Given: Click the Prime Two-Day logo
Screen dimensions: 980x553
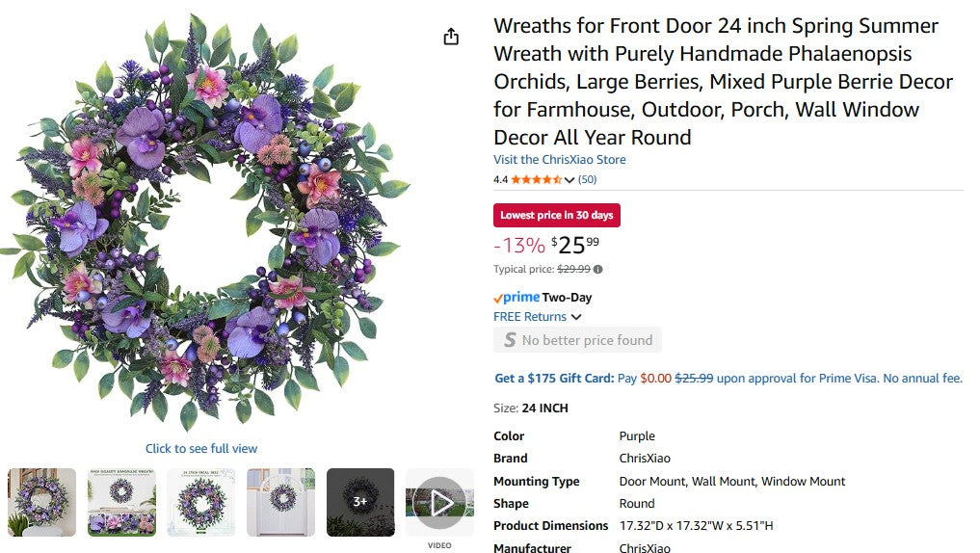Looking at the screenshot, I should (542, 298).
